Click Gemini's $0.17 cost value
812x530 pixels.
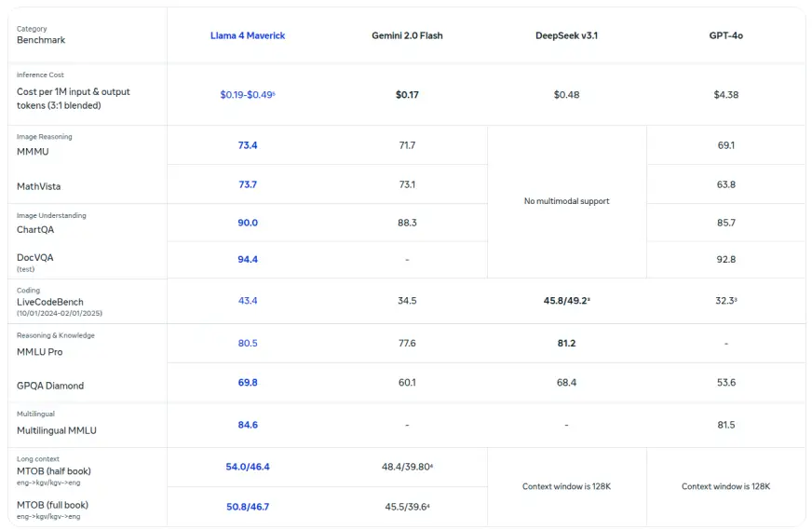click(407, 94)
